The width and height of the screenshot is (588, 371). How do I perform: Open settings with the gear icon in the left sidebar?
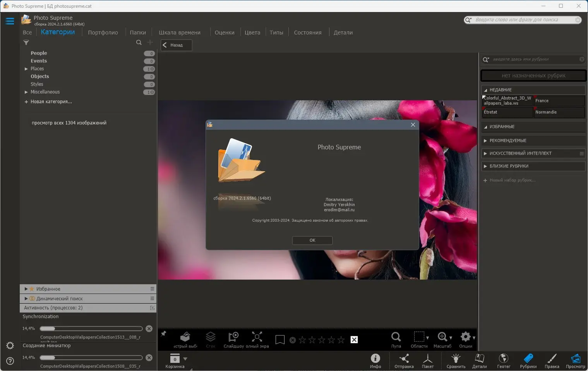point(10,345)
